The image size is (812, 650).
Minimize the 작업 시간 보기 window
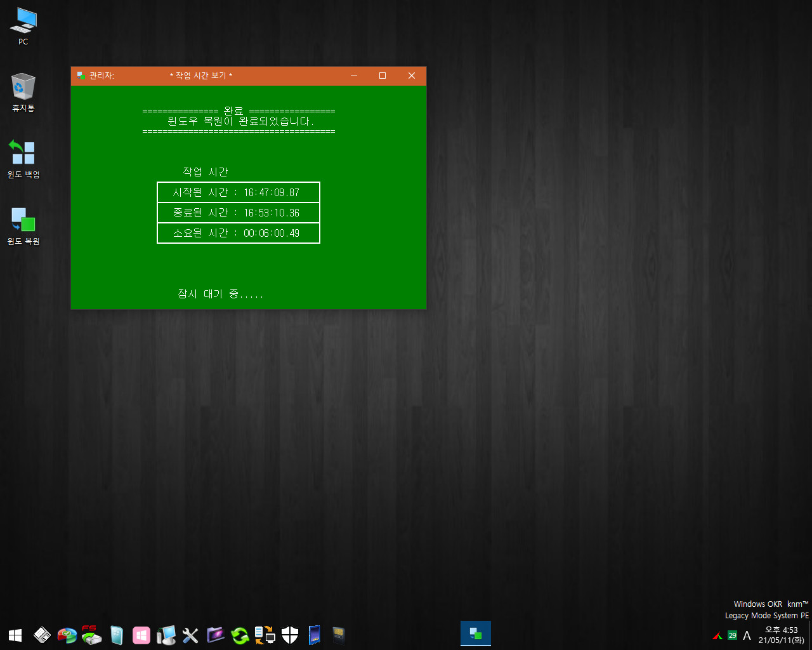tap(354, 76)
